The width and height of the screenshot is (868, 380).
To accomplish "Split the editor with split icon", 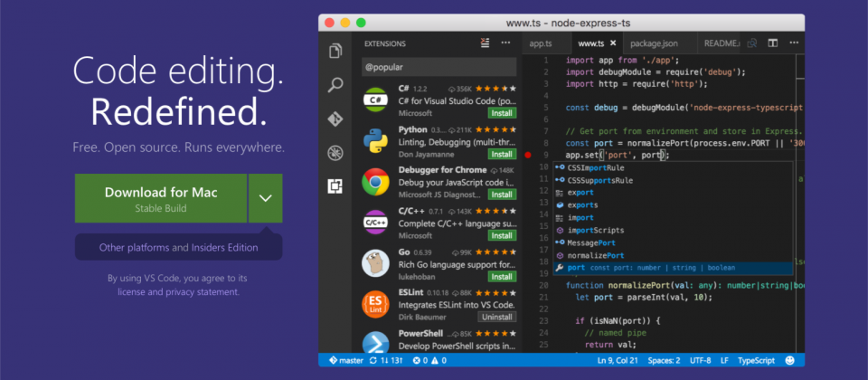I will [x=773, y=43].
